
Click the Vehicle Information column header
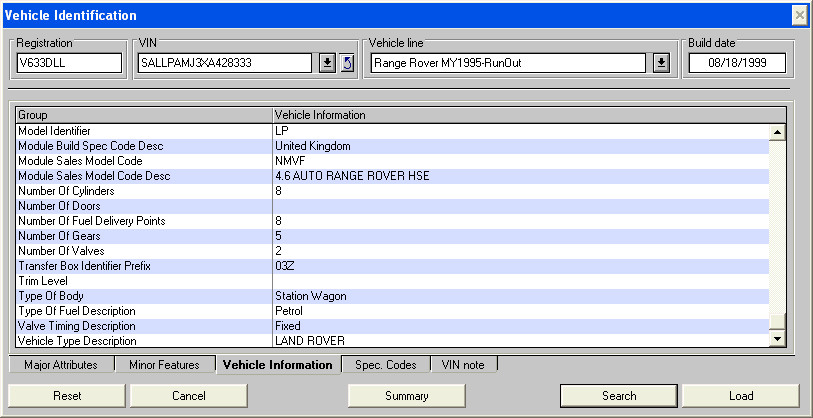(x=529, y=115)
